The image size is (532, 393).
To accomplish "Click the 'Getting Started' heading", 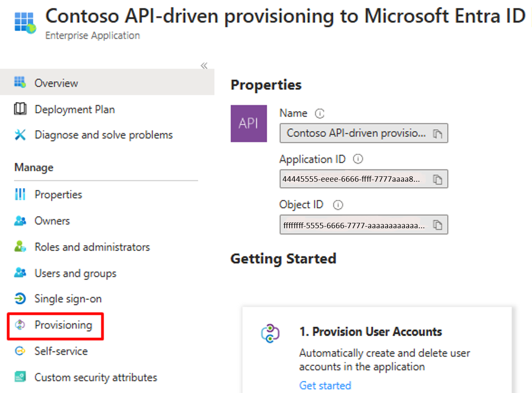I will [283, 259].
